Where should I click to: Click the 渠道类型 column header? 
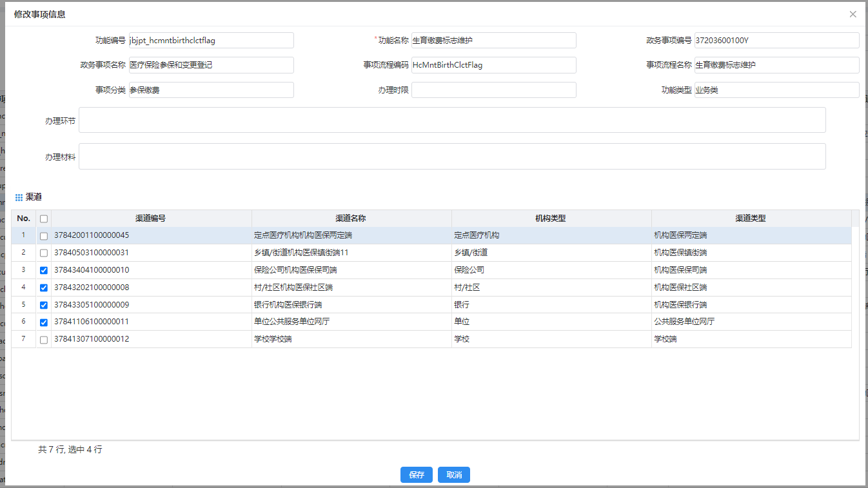[x=751, y=219]
